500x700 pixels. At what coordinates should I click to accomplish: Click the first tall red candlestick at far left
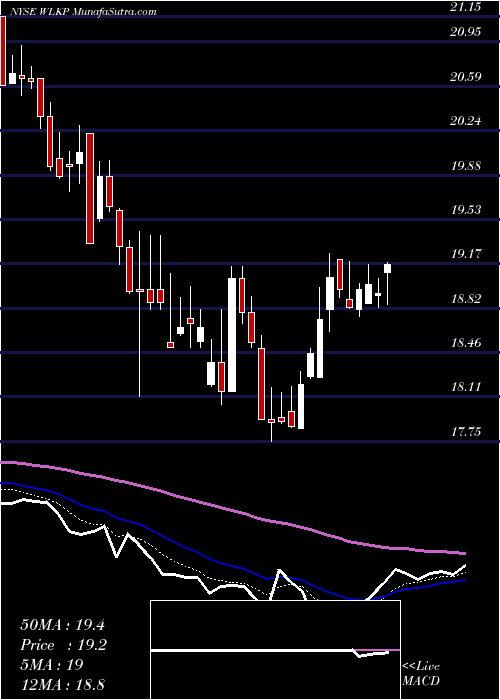[x=3, y=51]
